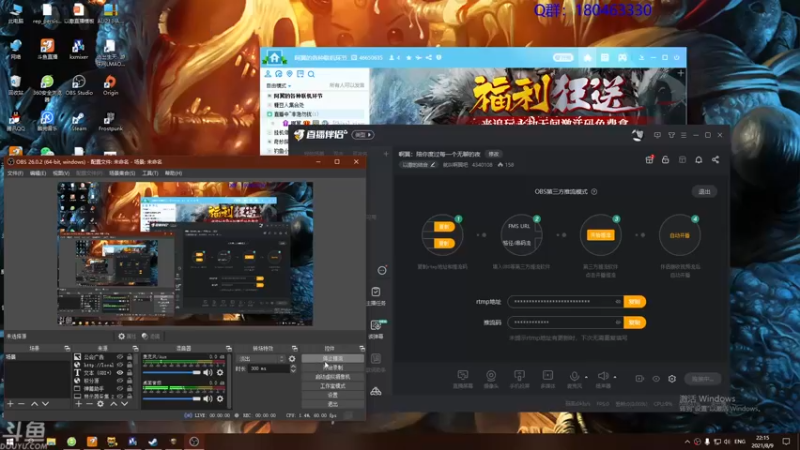The width and height of the screenshot is (800, 450).
Task: Toggle lock on the 文本 source in OBS
Action: coord(129,372)
